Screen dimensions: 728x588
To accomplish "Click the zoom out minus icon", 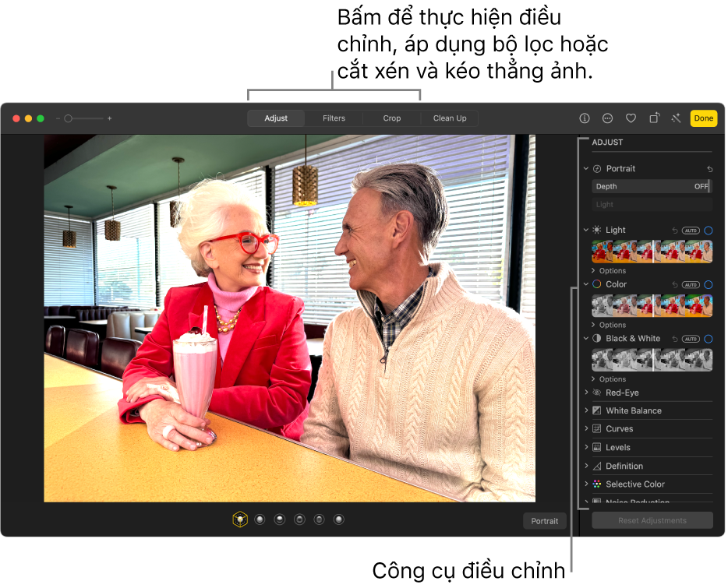I will click(x=58, y=119).
